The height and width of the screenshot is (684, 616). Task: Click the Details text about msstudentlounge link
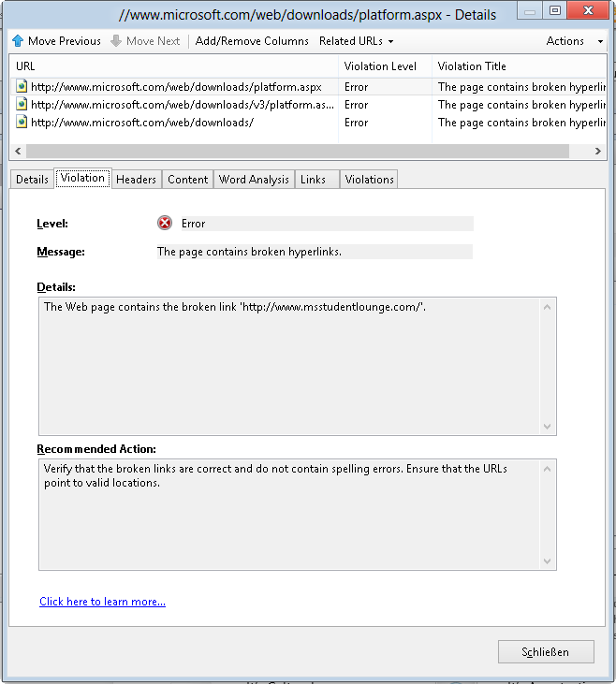click(x=235, y=307)
